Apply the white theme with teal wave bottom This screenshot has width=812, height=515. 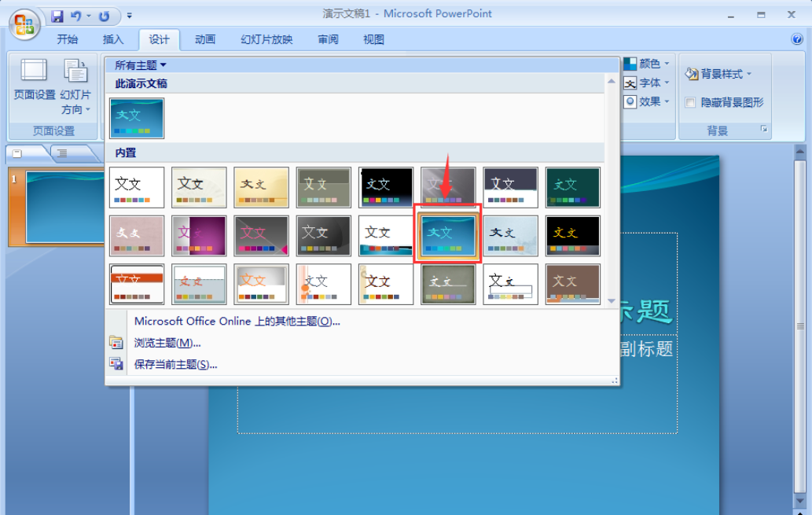386,236
